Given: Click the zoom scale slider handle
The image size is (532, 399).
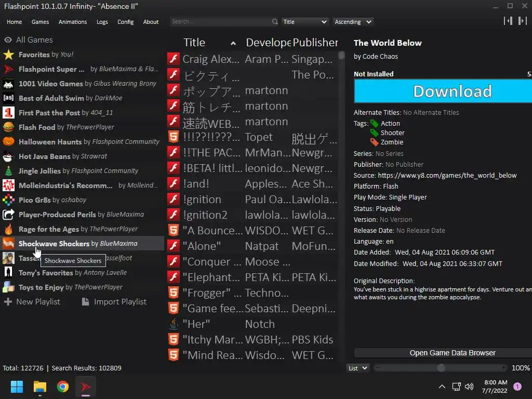Looking at the screenshot, I should coord(441,368).
